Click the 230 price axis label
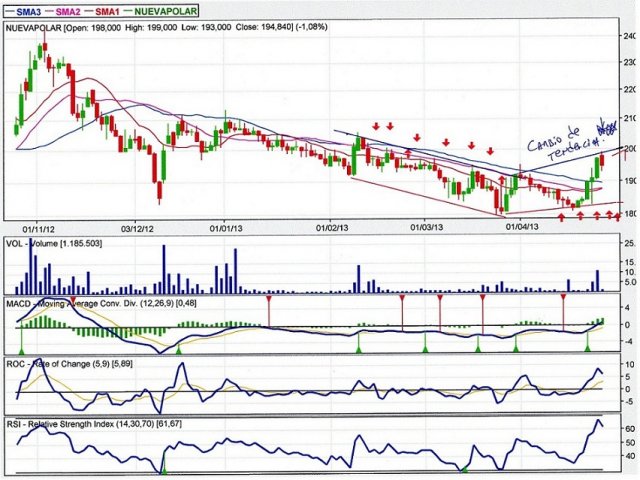Screen dimensions: 640x480 coord(631,62)
